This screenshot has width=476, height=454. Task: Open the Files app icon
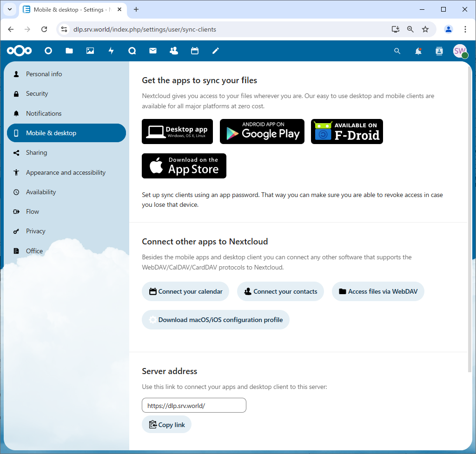point(69,51)
